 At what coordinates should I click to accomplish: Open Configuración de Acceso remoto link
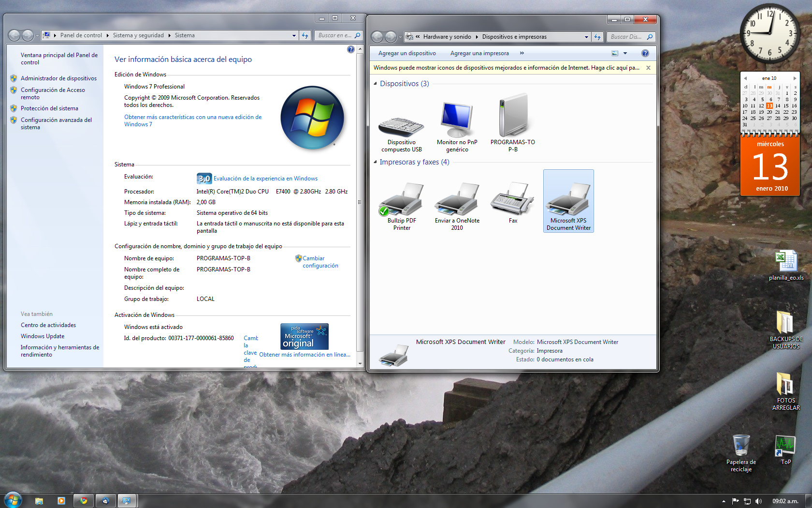tap(53, 93)
